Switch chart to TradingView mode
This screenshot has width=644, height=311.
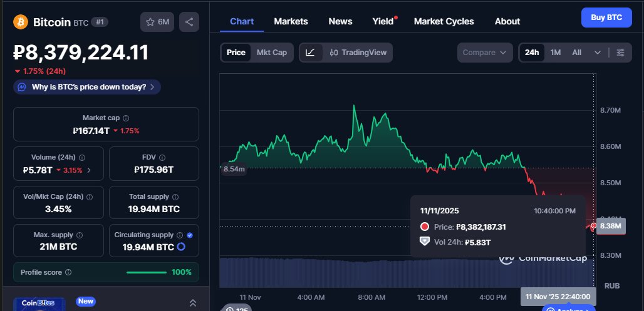pos(358,53)
